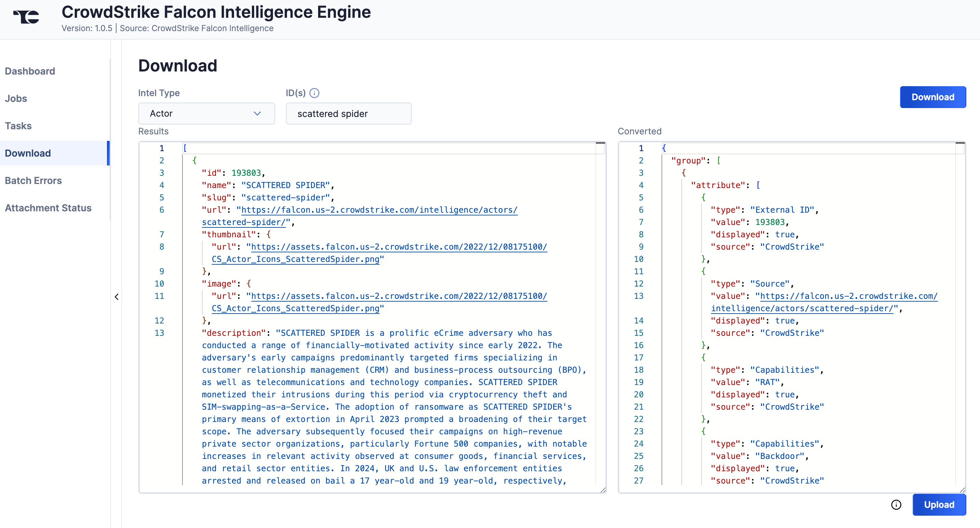Select the highlighted Download sidebar item
Image resolution: width=980 pixels, height=528 pixels.
(27, 153)
